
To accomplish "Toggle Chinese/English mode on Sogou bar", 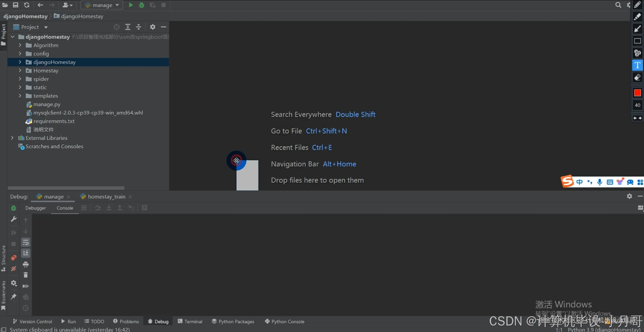I will (x=580, y=182).
